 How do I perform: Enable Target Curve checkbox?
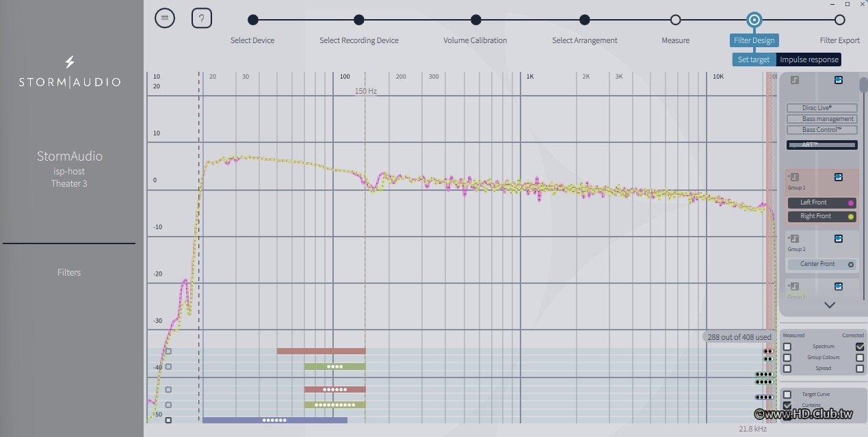point(787,395)
